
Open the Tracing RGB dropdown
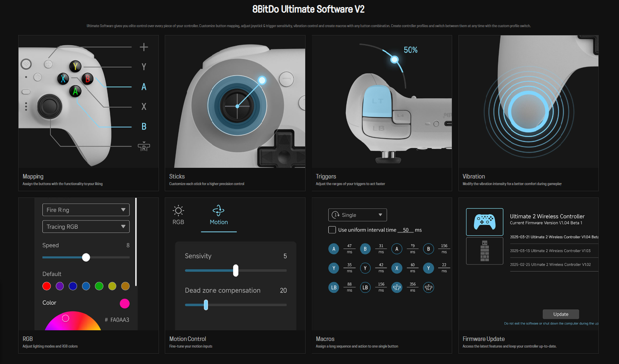pyautogui.click(x=86, y=227)
